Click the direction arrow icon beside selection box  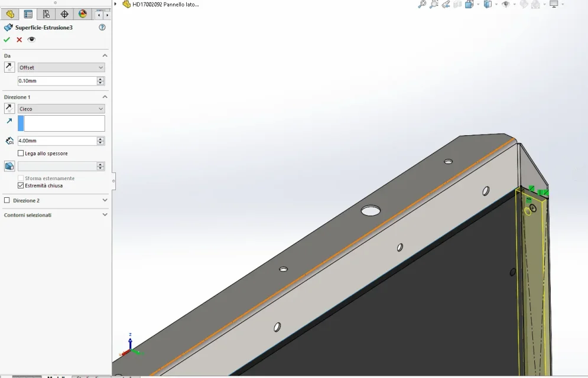tap(9, 120)
